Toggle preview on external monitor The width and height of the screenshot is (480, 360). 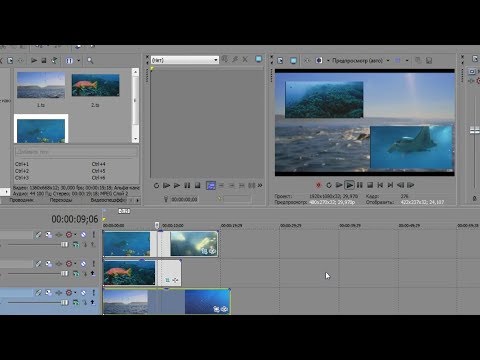[293, 60]
